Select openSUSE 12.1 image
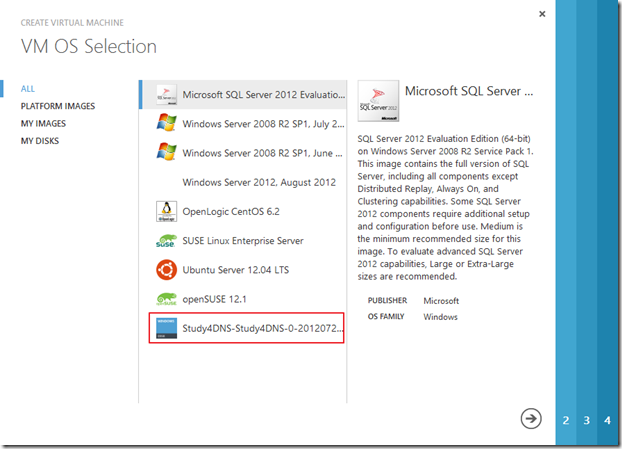This screenshot has height=449, width=622. [243, 299]
